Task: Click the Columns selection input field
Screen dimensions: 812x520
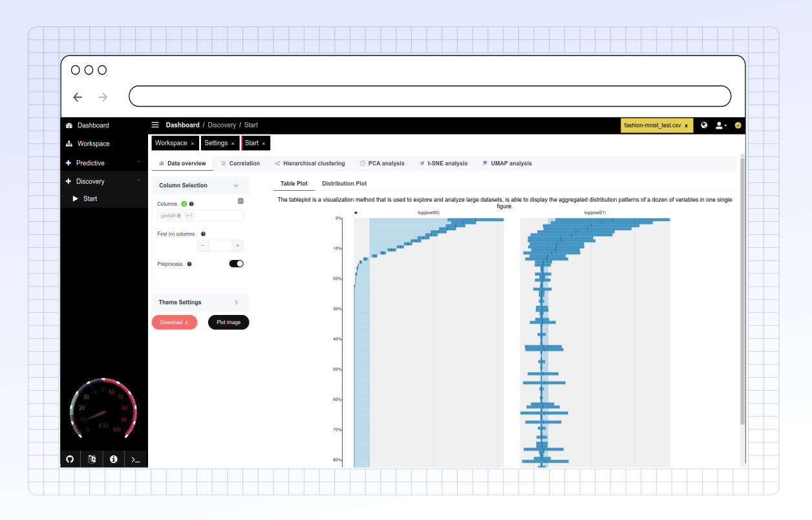Action: [x=217, y=215]
